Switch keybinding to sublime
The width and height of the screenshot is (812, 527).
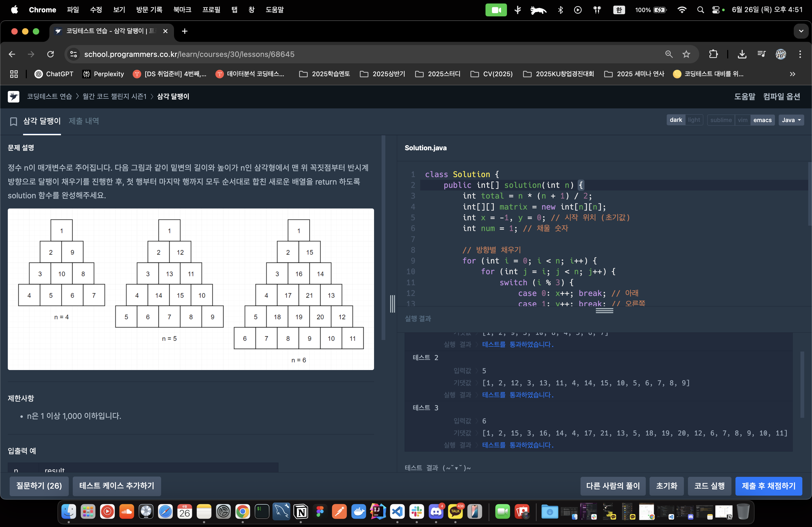pos(720,120)
